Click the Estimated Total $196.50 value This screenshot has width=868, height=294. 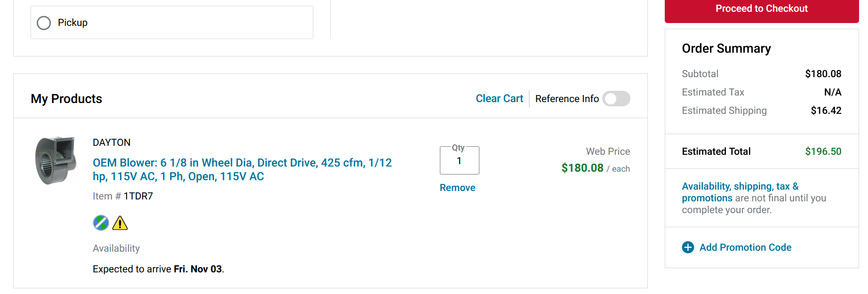(823, 151)
